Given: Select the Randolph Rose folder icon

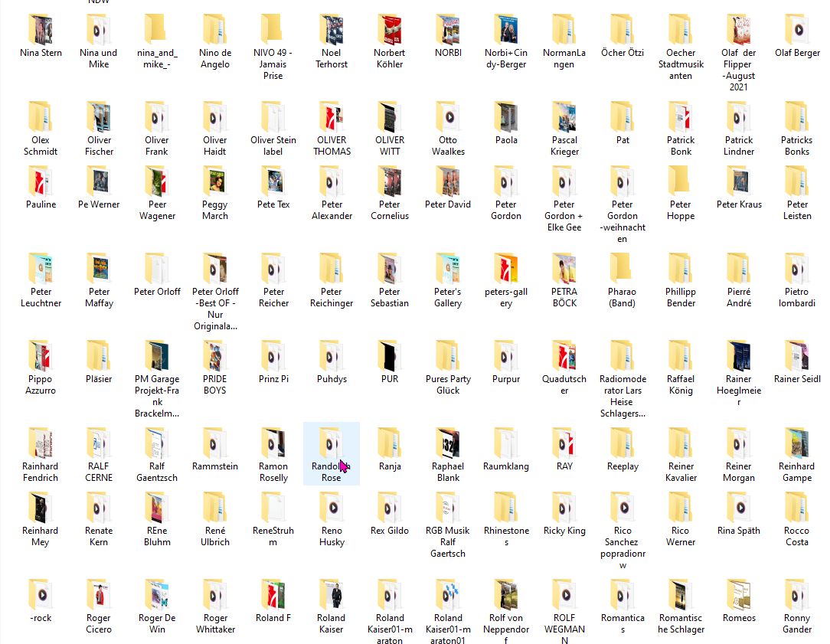Looking at the screenshot, I should click(x=332, y=443).
